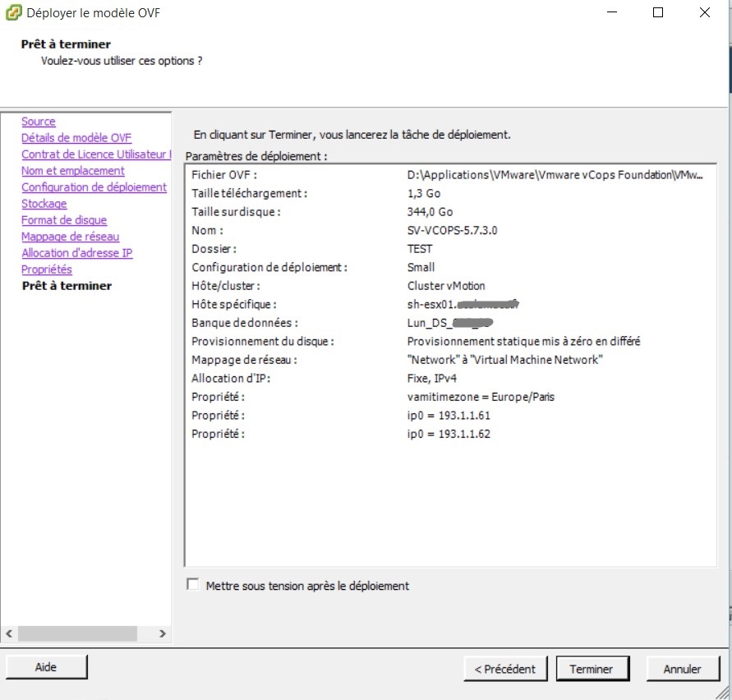This screenshot has height=700, width=732.
Task: Open Contrat de Licence Utilisateur step
Action: (96, 154)
